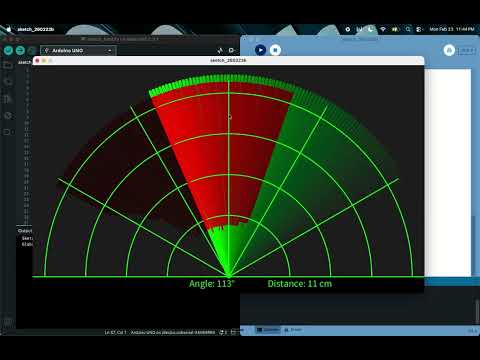Viewport: 480px width, 360px height.
Task: Click the Processing debugger butterfly icon
Action: 449,50
